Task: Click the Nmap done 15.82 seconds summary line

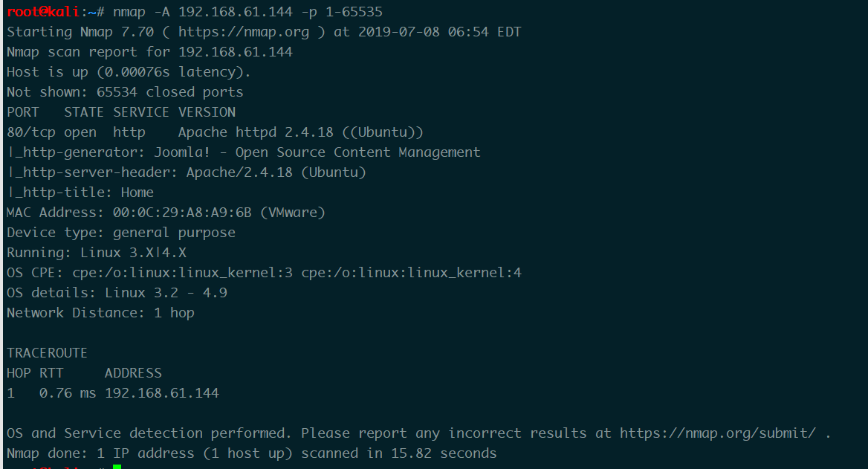Action: click(x=252, y=453)
